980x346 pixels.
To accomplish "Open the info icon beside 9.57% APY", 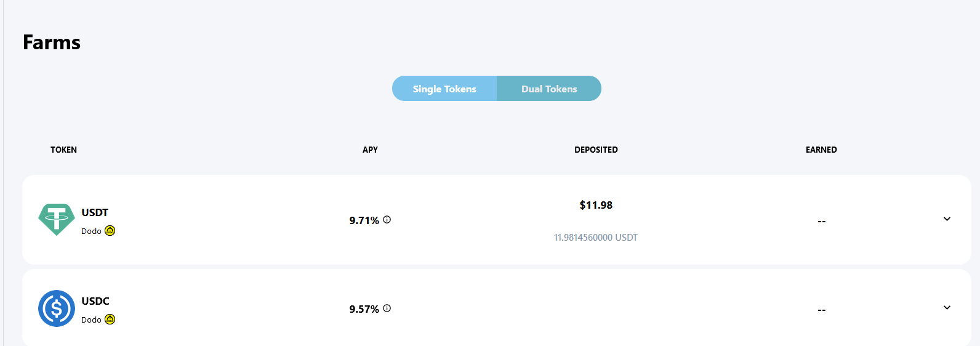I will coord(387,308).
